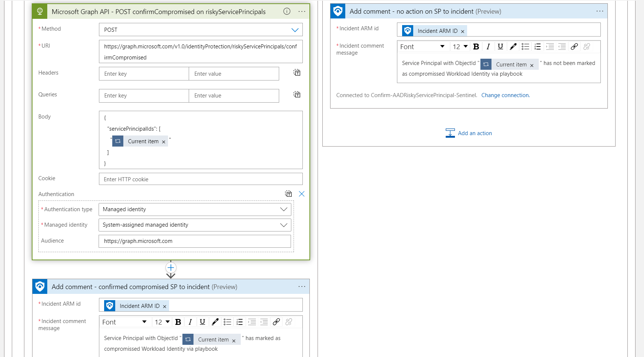644x357 pixels.
Task: Open Authentication type dropdown
Action: [195, 209]
